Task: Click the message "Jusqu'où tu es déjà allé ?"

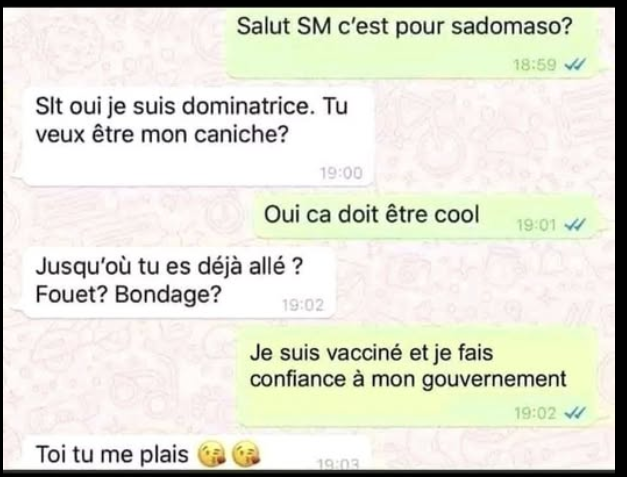Action: 169,266
